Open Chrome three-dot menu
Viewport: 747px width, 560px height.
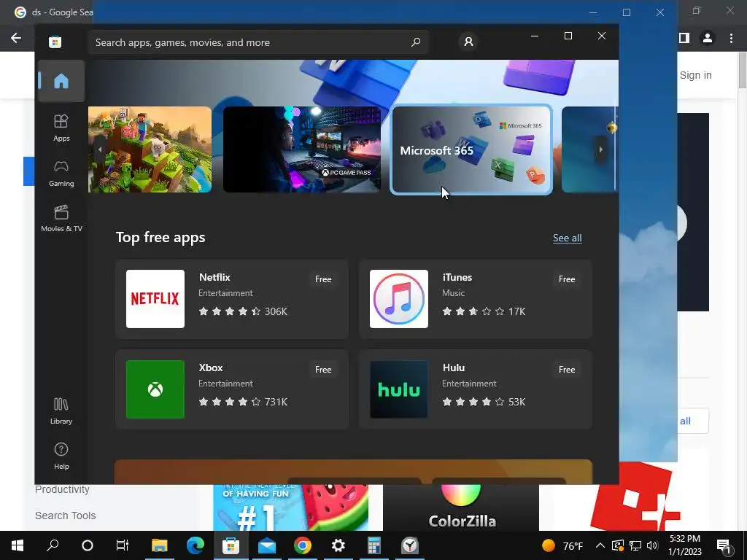(731, 38)
